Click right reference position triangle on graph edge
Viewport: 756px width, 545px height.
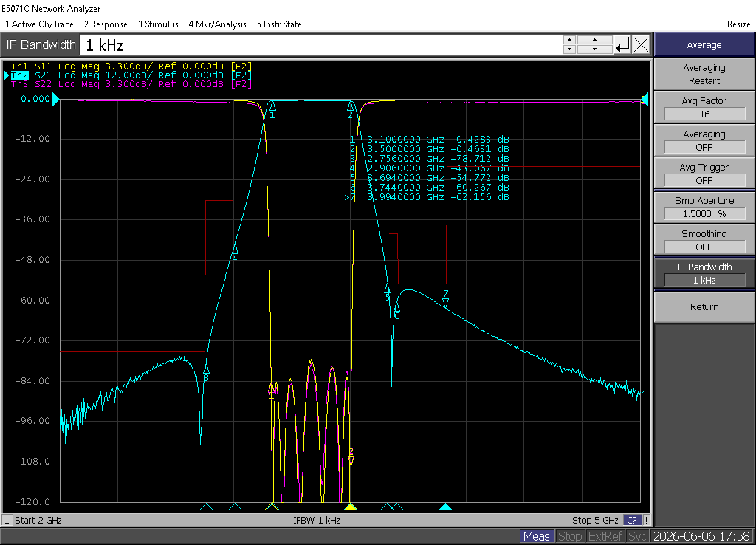pyautogui.click(x=645, y=100)
